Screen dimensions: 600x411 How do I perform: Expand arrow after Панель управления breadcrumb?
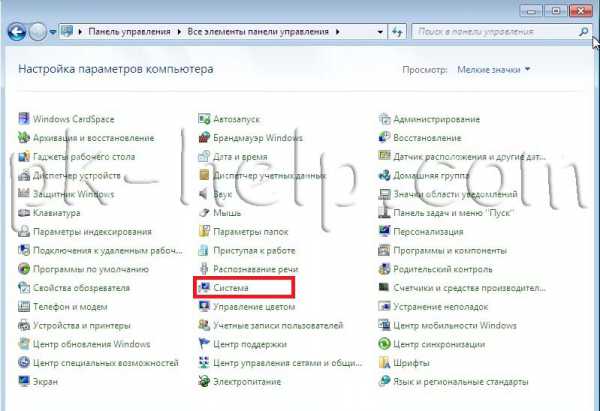click(179, 32)
